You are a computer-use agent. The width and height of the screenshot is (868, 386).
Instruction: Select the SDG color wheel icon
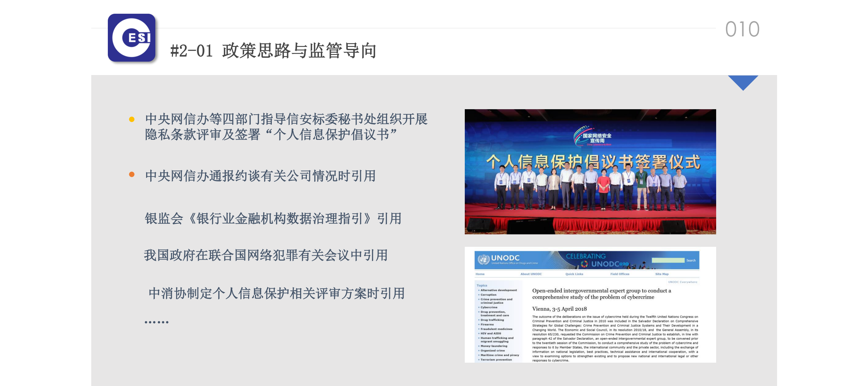point(585,264)
